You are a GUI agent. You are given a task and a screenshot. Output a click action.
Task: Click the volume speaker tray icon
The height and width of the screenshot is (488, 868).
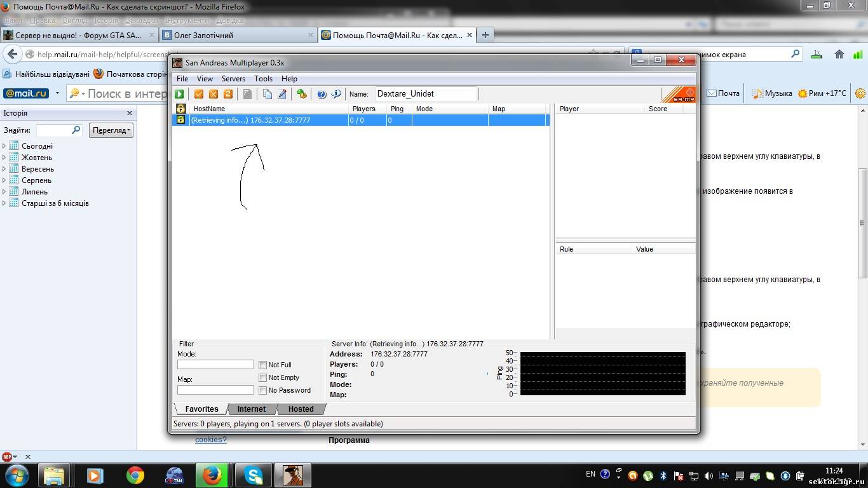pos(709,475)
